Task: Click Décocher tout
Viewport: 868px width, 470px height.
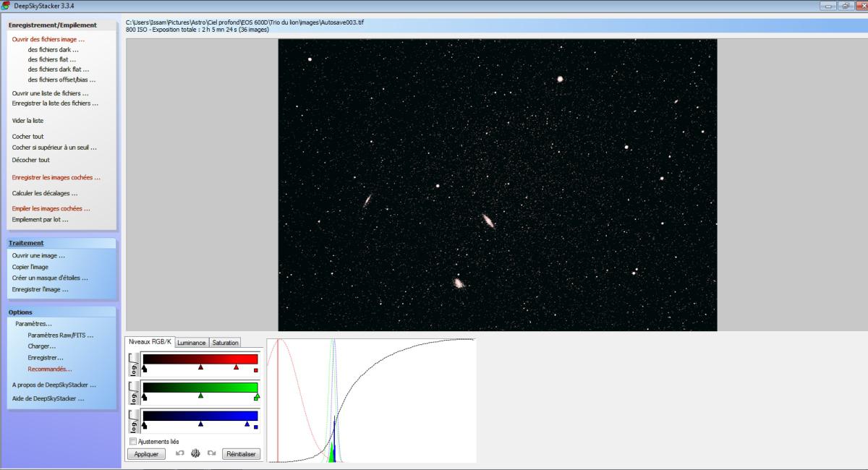Action: tap(31, 160)
